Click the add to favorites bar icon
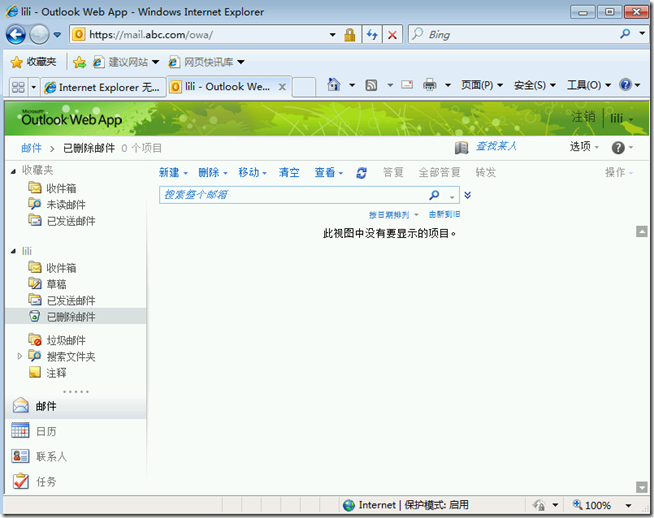The height and width of the screenshot is (518, 654). 79,62
